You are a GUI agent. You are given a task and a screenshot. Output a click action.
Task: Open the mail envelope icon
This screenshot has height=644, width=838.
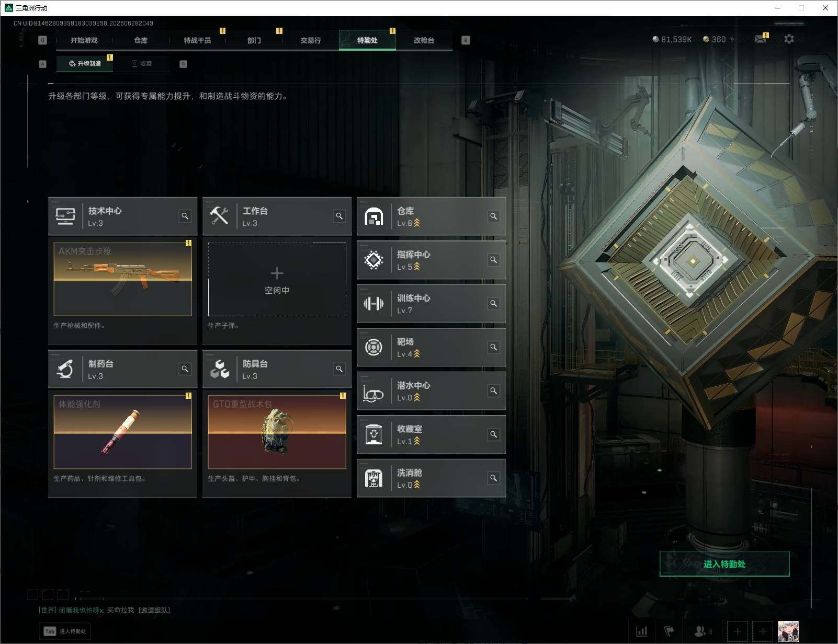point(760,39)
